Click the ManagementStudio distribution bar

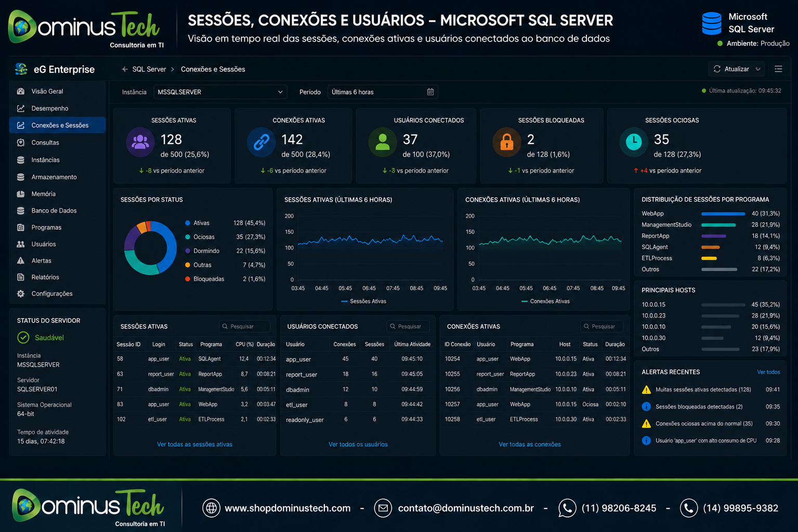[718, 225]
